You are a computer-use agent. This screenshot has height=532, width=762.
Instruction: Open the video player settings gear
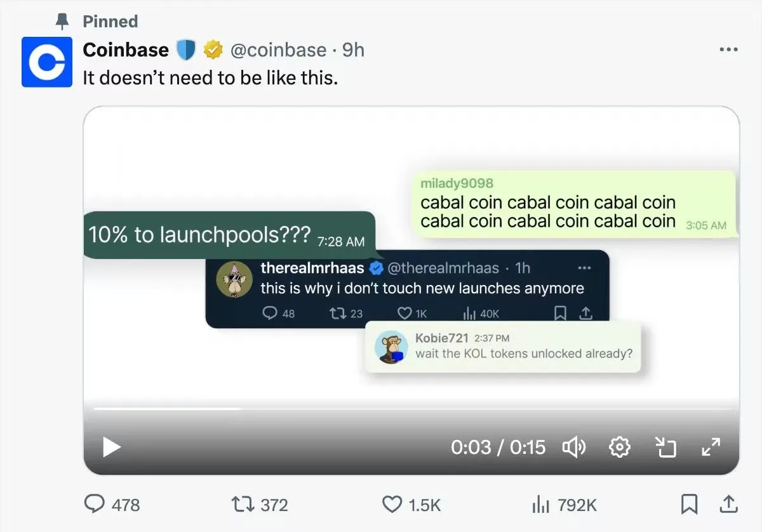pyautogui.click(x=619, y=447)
